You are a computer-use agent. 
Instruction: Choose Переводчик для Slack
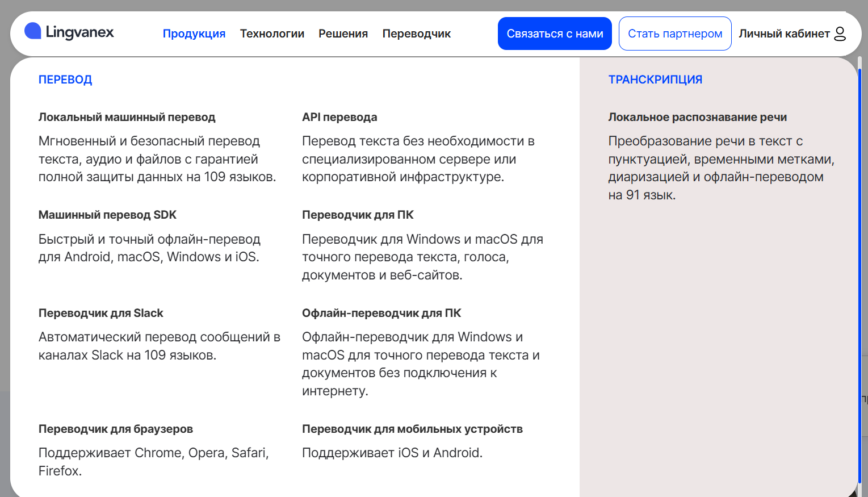tap(100, 314)
